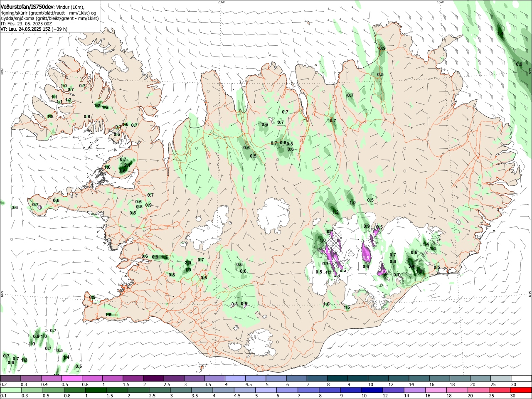
Task: Click the '20W' longitude label
Action: point(221,2)
